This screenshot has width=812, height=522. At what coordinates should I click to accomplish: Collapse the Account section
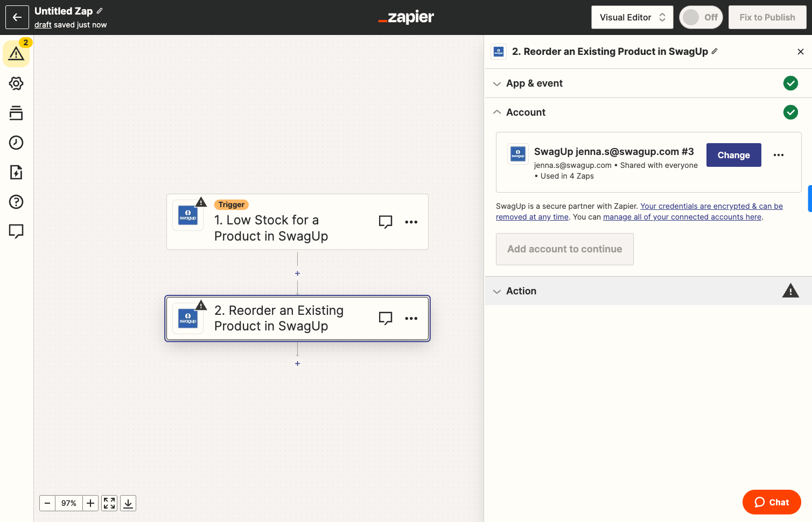(648, 112)
